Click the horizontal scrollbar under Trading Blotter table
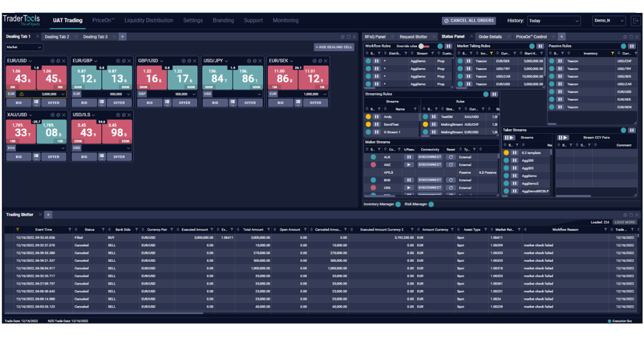The image size is (644, 337). [104, 313]
